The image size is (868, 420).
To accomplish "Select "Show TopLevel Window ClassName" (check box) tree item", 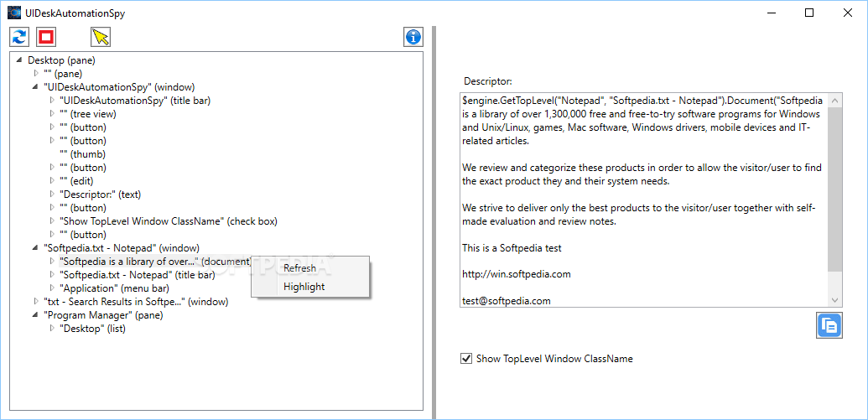I will pyautogui.click(x=169, y=221).
